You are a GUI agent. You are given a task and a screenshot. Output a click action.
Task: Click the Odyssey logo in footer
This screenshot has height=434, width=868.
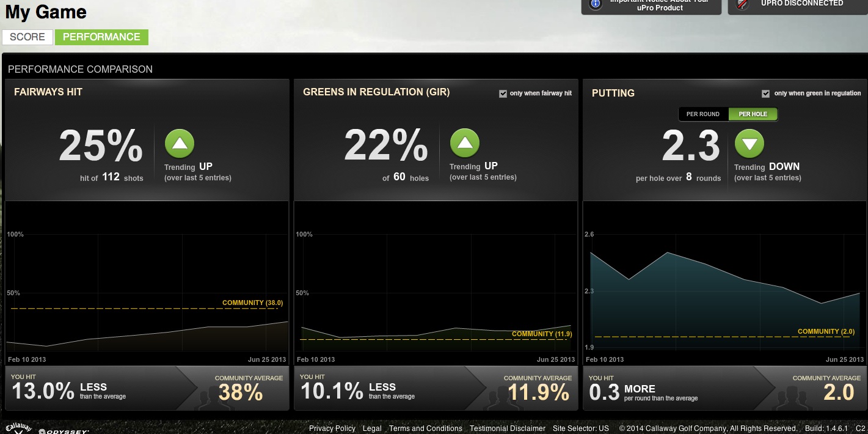(x=64, y=430)
